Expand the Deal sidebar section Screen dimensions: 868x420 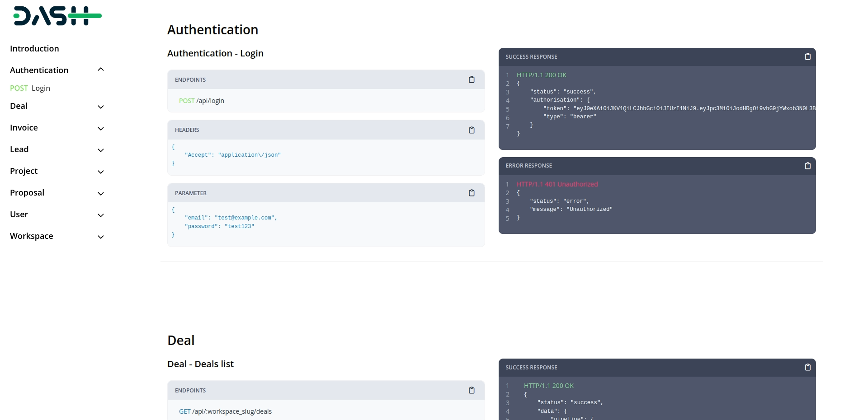[x=101, y=107]
